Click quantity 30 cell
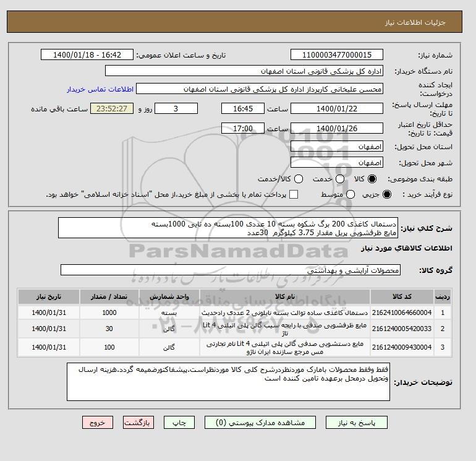 pyautogui.click(x=109, y=329)
